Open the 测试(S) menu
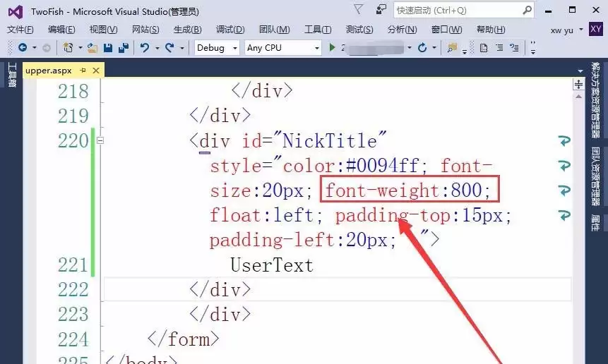Screen dimensions: 608x364 (359, 30)
